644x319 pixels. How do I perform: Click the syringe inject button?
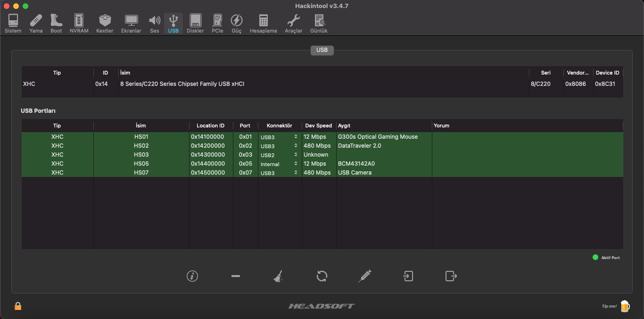pyautogui.click(x=365, y=276)
